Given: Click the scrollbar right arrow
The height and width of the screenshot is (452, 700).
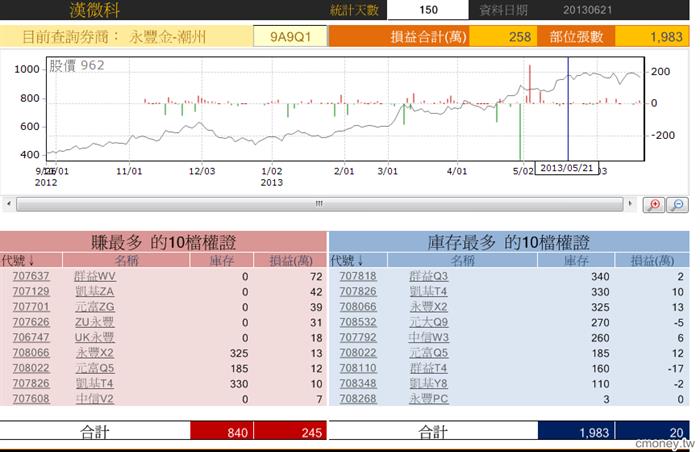Looking at the screenshot, I should [630, 204].
